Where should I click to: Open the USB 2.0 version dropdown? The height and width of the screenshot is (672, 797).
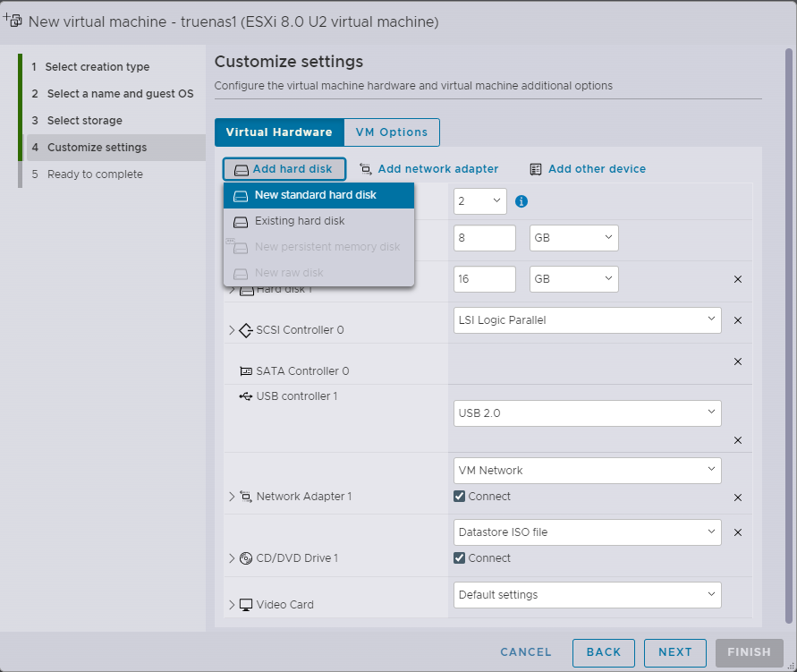pos(587,413)
